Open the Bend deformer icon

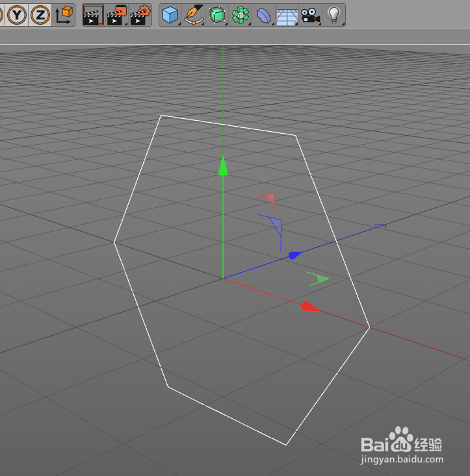point(264,15)
